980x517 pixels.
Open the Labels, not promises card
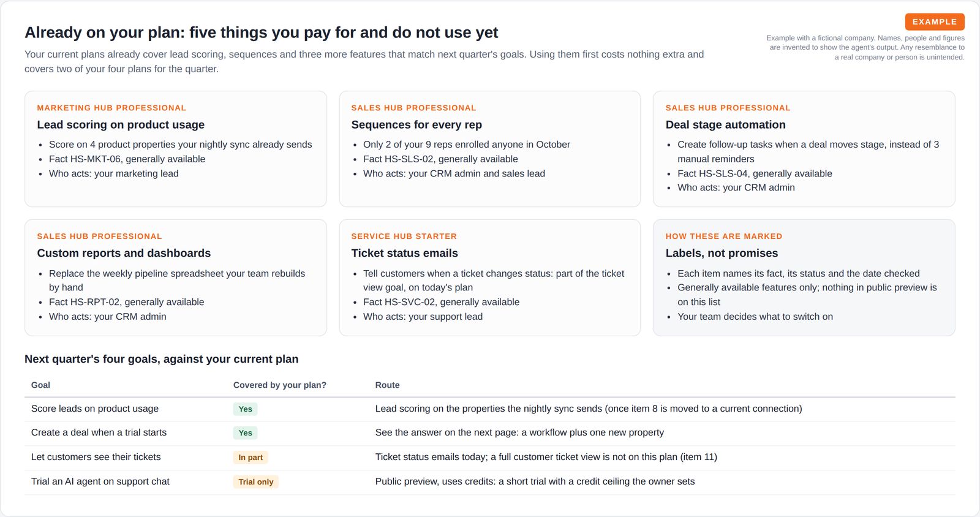pyautogui.click(x=804, y=277)
